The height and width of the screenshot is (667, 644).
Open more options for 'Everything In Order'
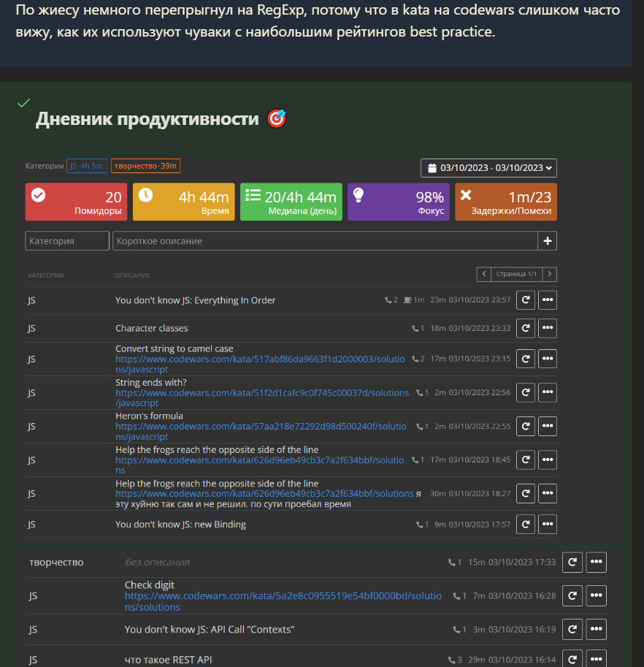click(x=548, y=300)
